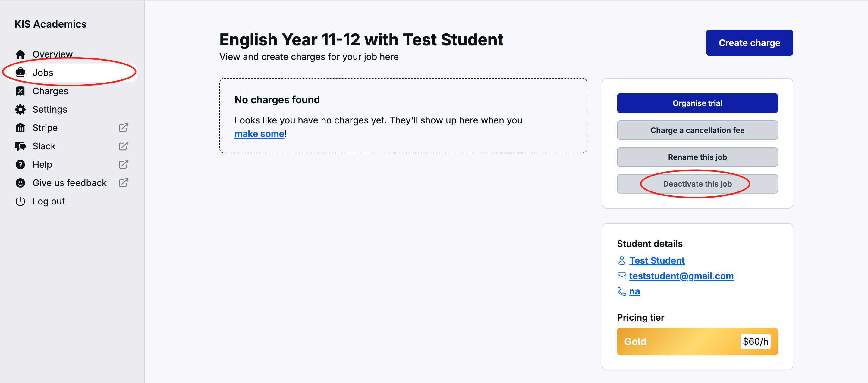The height and width of the screenshot is (383, 868).
Task: Click the Rename this job button
Action: pos(697,157)
